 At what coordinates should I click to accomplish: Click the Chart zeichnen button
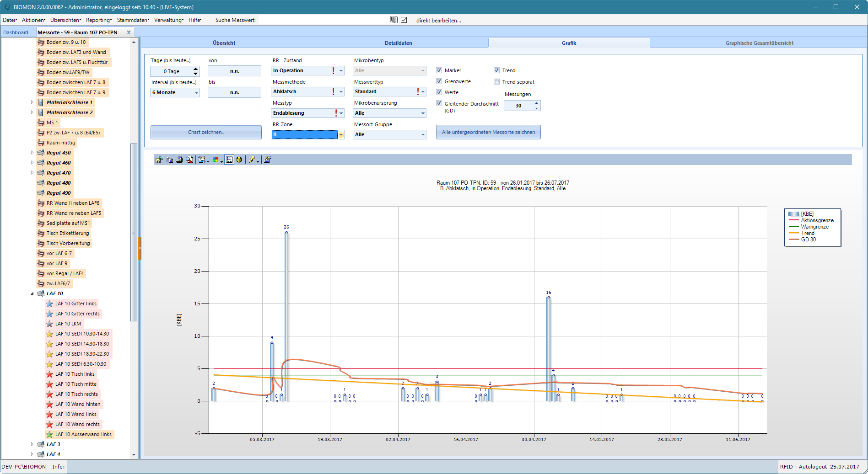click(206, 132)
